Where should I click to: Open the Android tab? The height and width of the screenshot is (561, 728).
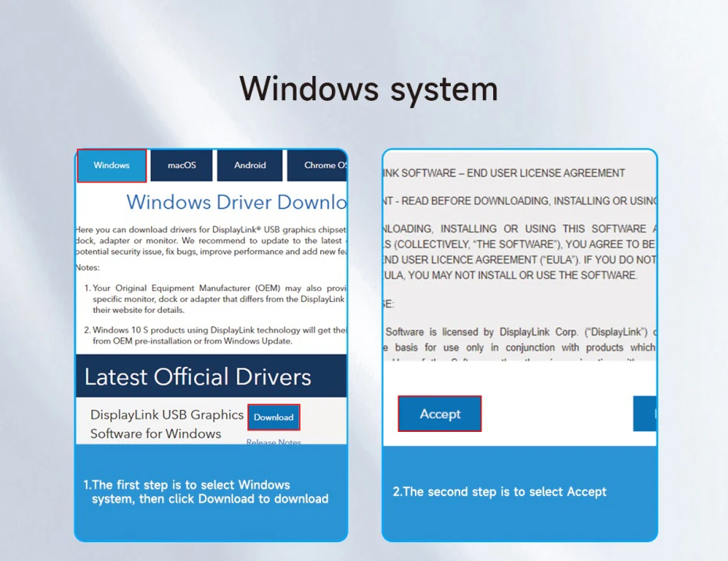(250, 165)
